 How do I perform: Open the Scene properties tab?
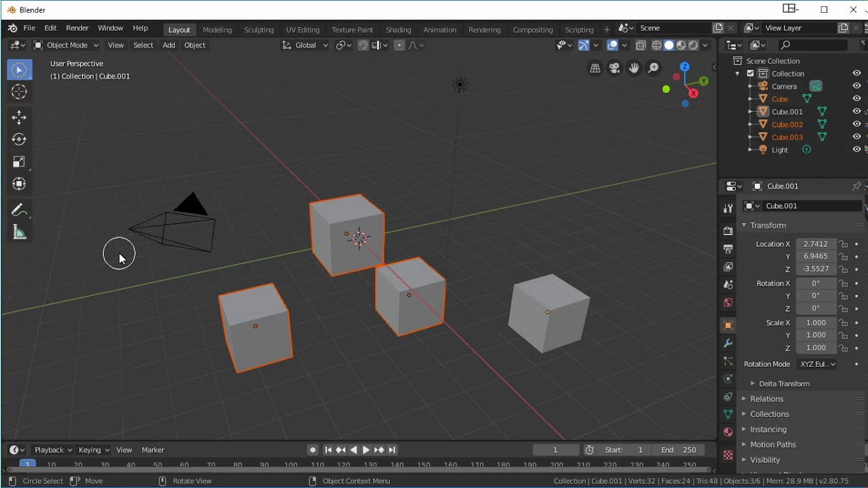(728, 285)
